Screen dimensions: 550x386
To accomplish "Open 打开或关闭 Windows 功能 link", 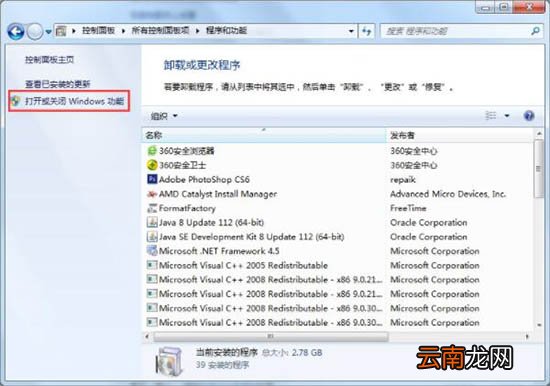I will pyautogui.click(x=75, y=101).
